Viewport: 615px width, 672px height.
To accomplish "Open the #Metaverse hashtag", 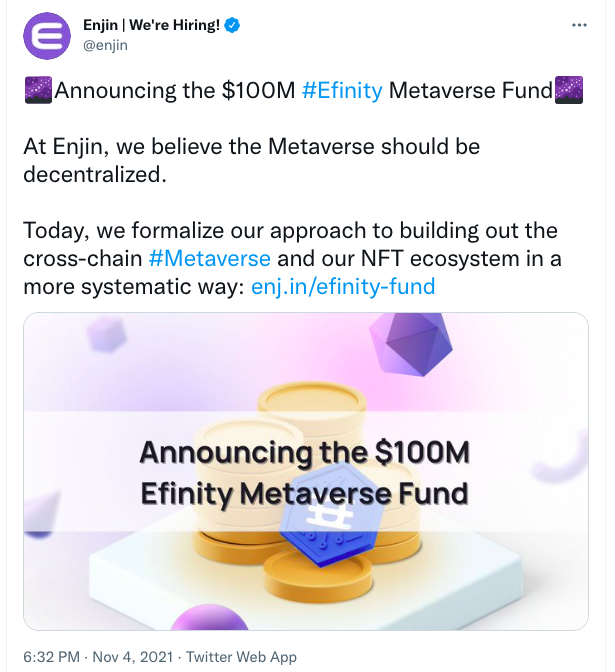I will (209, 257).
